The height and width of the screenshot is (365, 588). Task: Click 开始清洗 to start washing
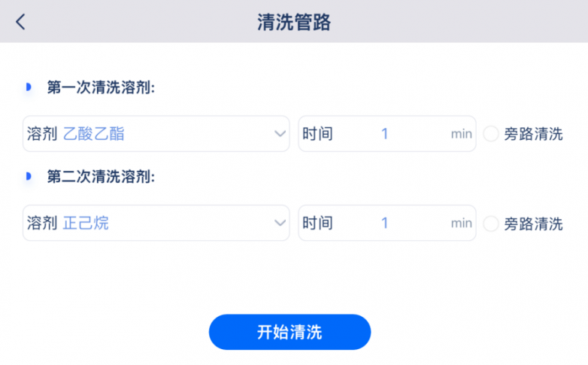pyautogui.click(x=290, y=332)
